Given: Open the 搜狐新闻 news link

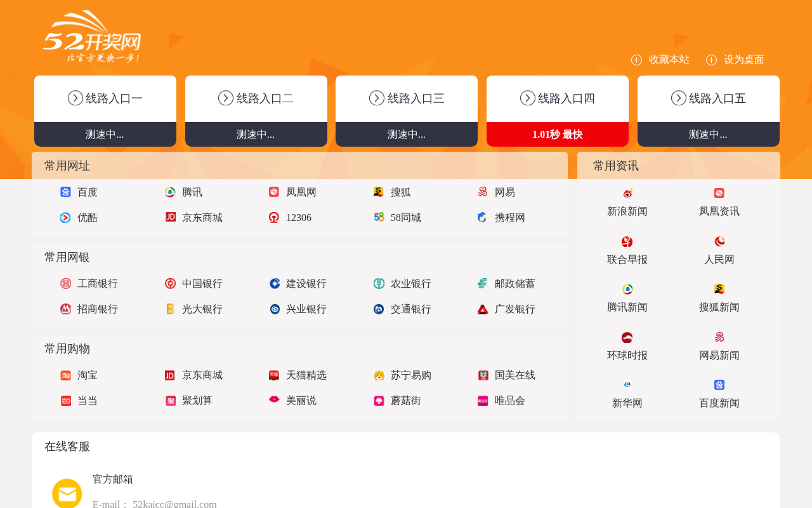Looking at the screenshot, I should [x=719, y=307].
